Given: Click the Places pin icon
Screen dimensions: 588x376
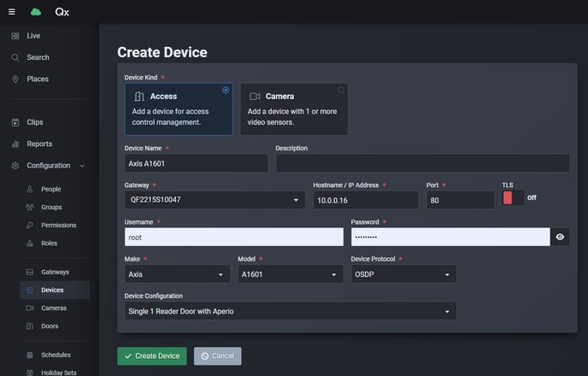Looking at the screenshot, I should (x=15, y=79).
